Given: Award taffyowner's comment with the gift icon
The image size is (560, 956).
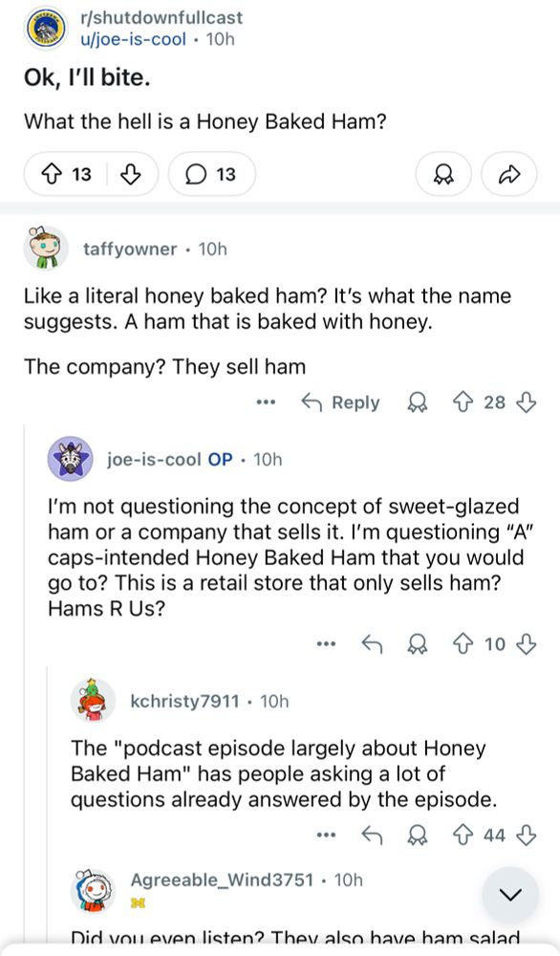Looking at the screenshot, I should 419,402.
